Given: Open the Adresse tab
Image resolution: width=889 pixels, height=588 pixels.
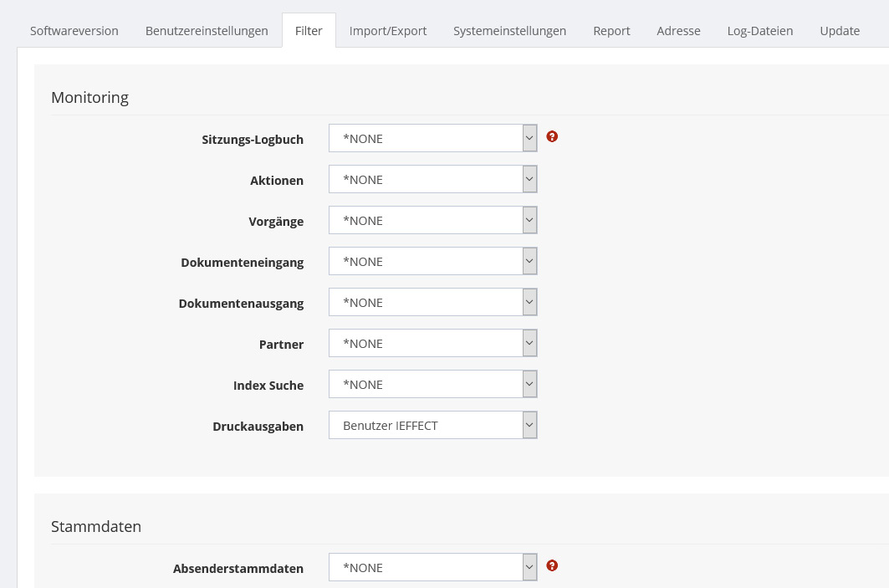Looking at the screenshot, I should [x=678, y=31].
